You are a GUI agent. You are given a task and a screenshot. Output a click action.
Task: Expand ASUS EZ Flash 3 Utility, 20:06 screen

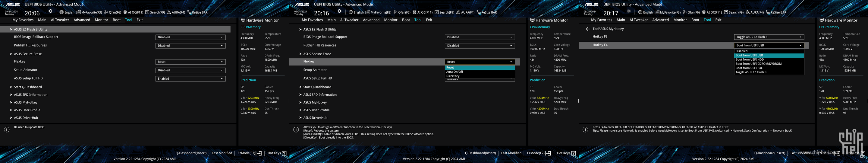pyautogui.click(x=115, y=29)
